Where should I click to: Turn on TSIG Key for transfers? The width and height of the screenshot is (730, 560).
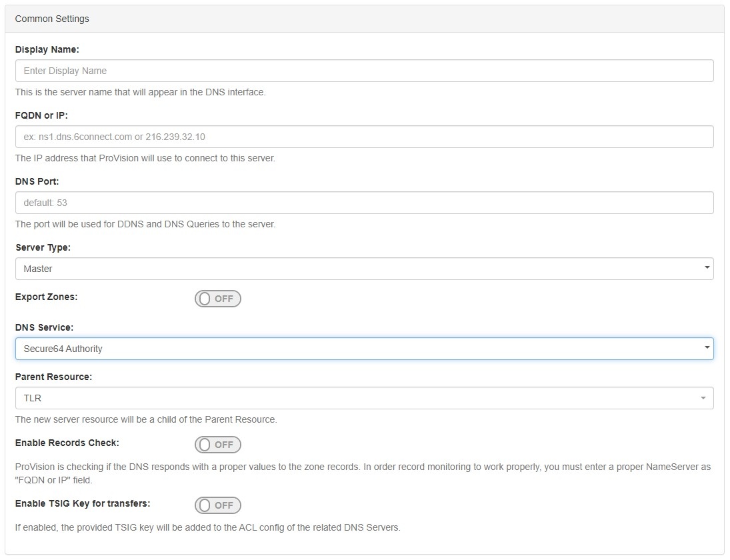(218, 505)
